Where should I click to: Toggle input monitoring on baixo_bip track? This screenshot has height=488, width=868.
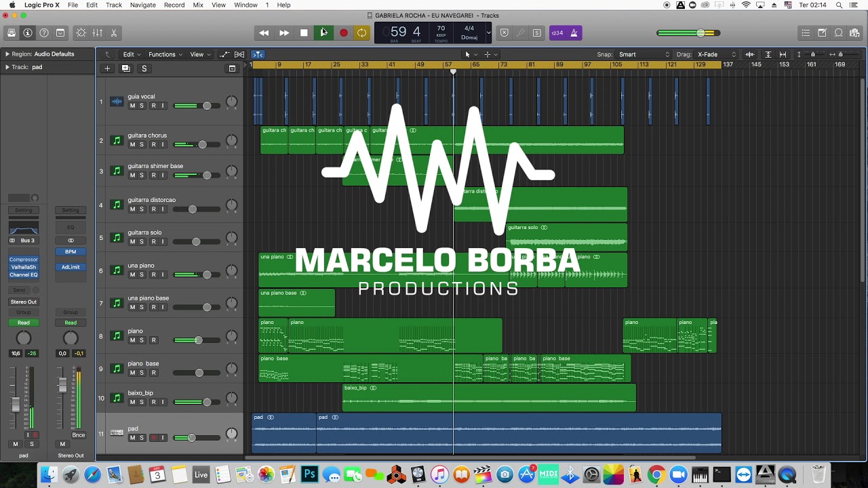pyautogui.click(x=163, y=402)
